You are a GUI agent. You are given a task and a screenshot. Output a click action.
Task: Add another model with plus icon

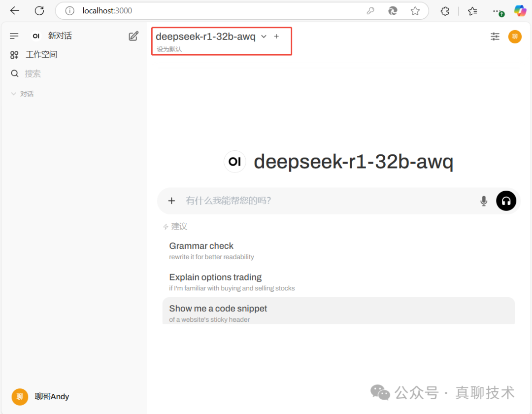[276, 36]
